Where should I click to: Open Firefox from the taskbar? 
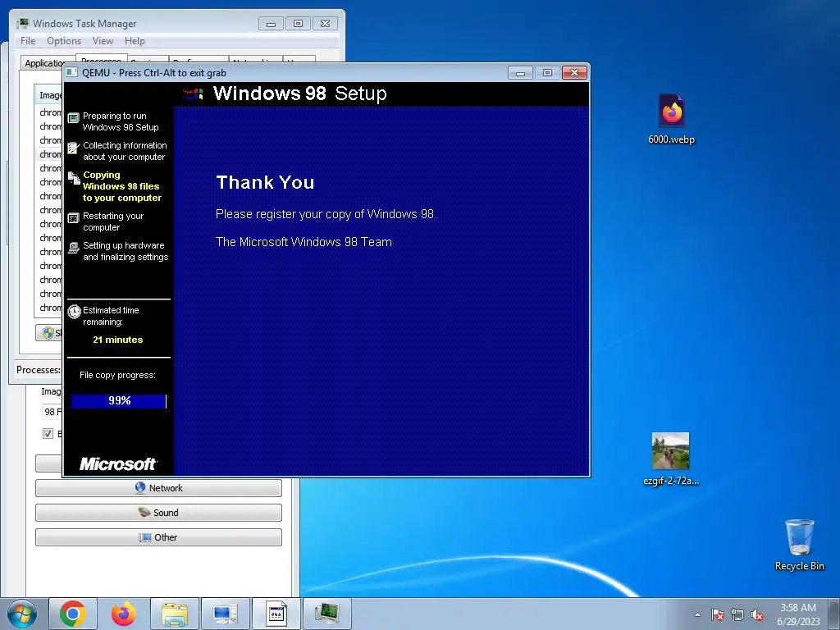click(124, 614)
